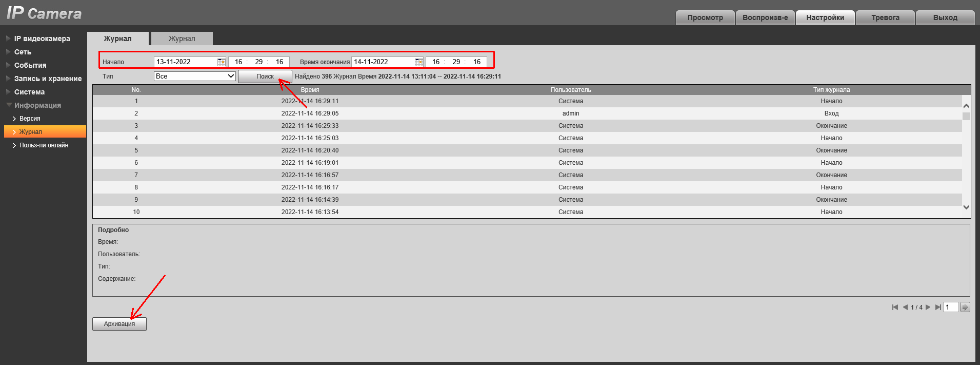
Task: Select log entry at 16:29:11
Action: pyautogui.click(x=527, y=101)
